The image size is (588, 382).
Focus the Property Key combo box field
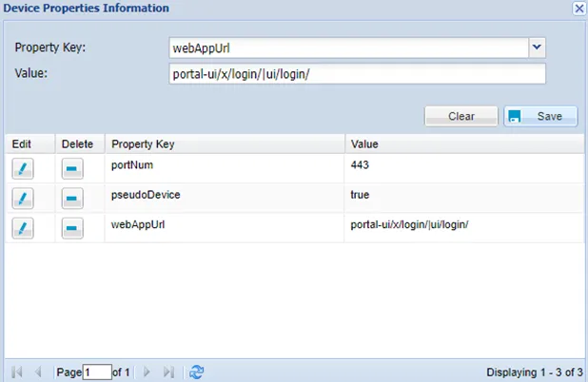point(349,48)
